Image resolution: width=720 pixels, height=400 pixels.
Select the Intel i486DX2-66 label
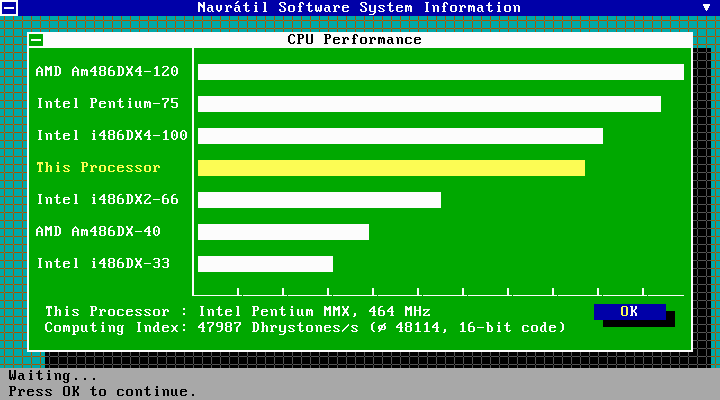[107, 199]
